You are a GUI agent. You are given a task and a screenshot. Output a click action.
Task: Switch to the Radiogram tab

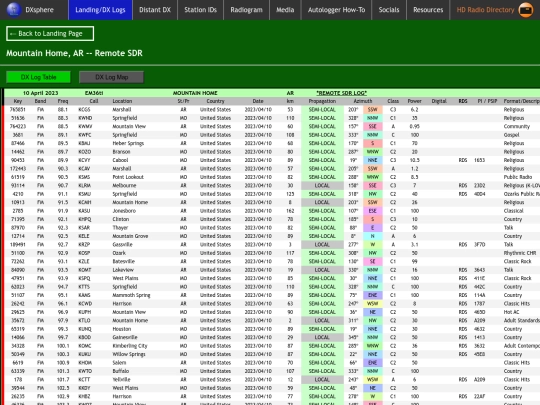point(246,10)
